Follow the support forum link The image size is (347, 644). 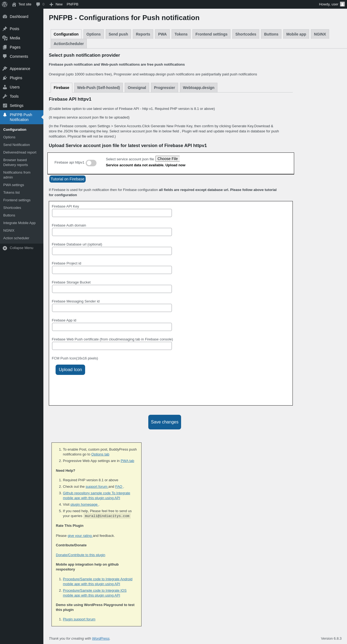pos(97,487)
